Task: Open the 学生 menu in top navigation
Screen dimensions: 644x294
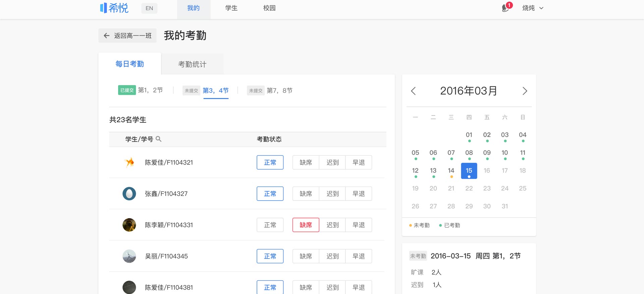Action: click(231, 8)
